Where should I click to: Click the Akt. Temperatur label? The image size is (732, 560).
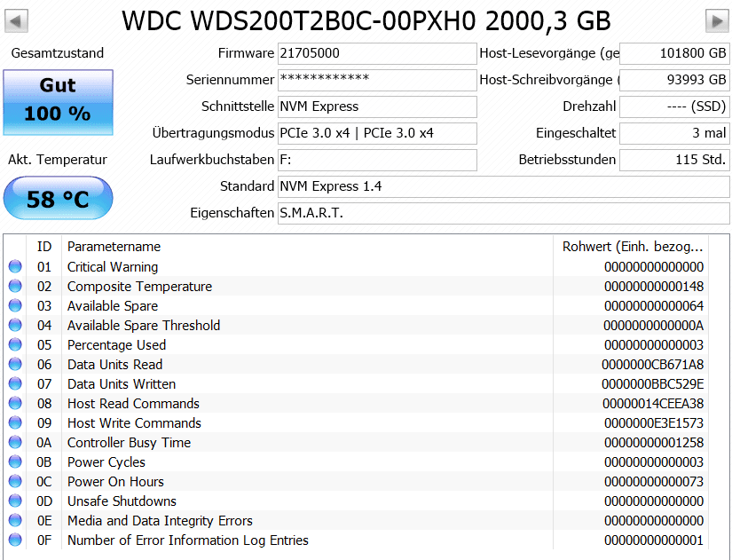coord(58,160)
